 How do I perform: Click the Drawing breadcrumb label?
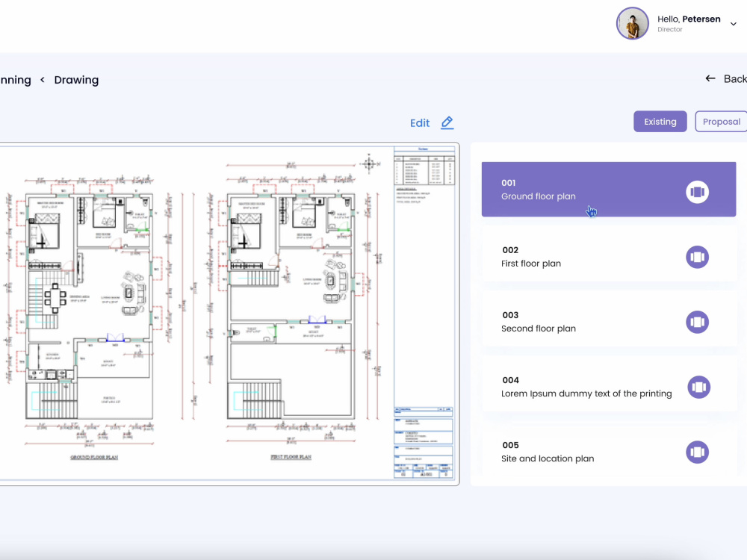pyautogui.click(x=76, y=80)
